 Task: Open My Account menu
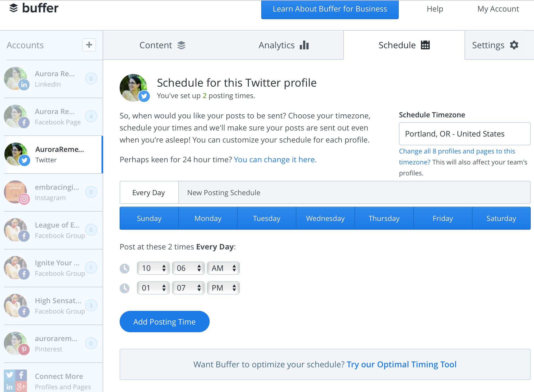[x=498, y=9]
